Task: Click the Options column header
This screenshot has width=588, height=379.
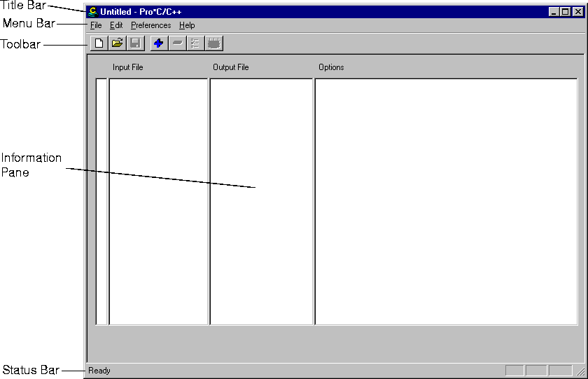Action: [x=331, y=67]
